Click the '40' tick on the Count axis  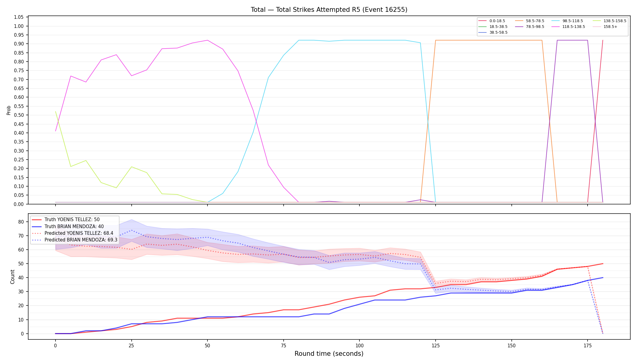[21, 278]
